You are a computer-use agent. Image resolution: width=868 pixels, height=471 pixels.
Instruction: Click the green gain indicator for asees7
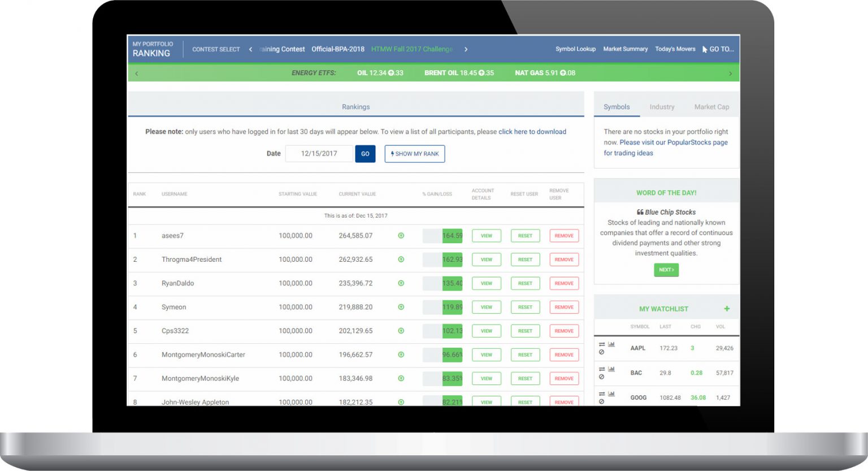401,236
